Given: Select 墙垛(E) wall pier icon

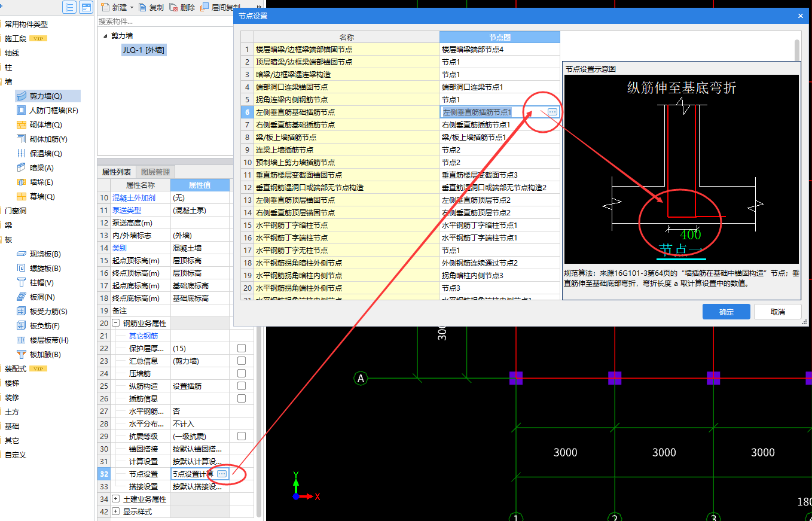Looking at the screenshot, I should 22,182.
